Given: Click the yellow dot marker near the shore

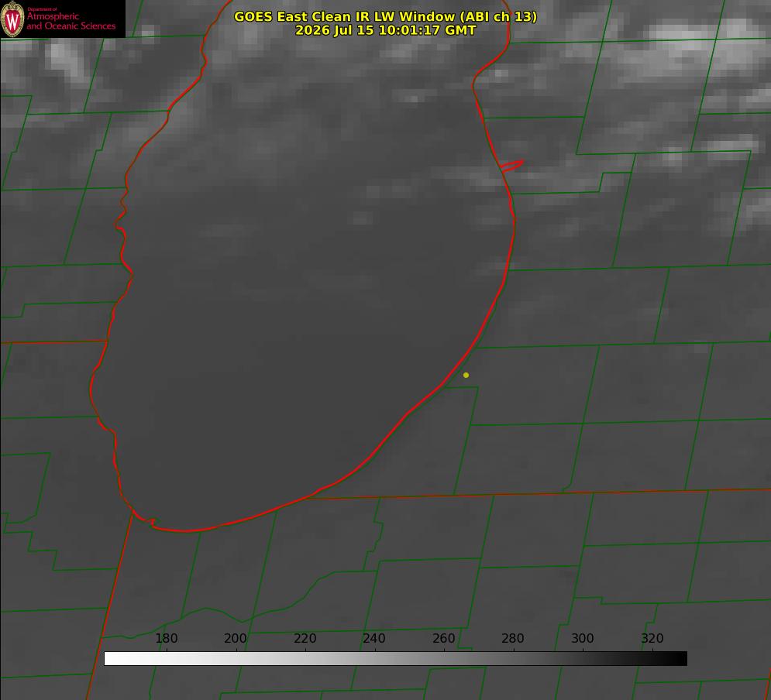Looking at the screenshot, I should click(466, 375).
